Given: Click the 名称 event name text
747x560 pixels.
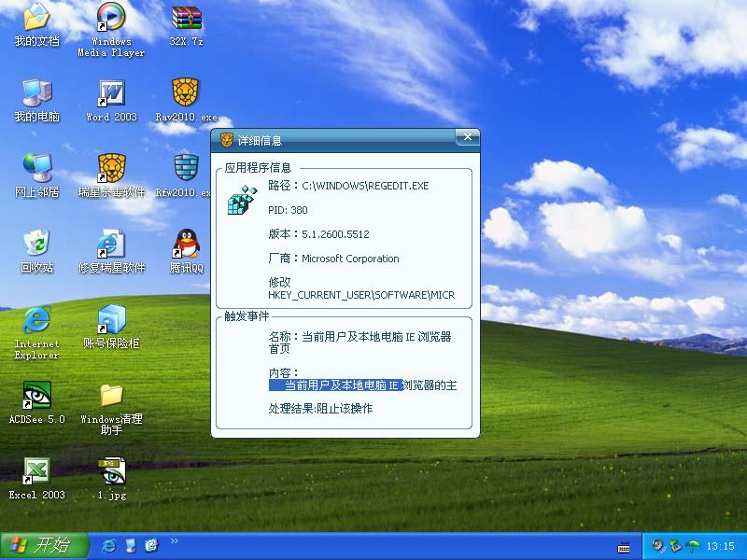Looking at the screenshot, I should pyautogui.click(x=359, y=343).
